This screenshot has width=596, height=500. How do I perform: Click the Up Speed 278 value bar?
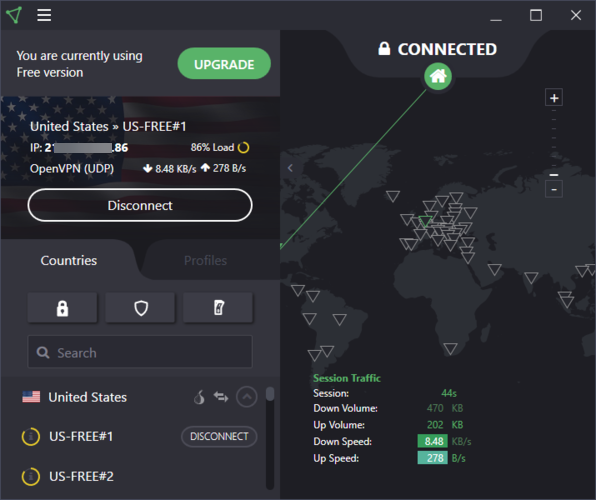[x=433, y=458]
